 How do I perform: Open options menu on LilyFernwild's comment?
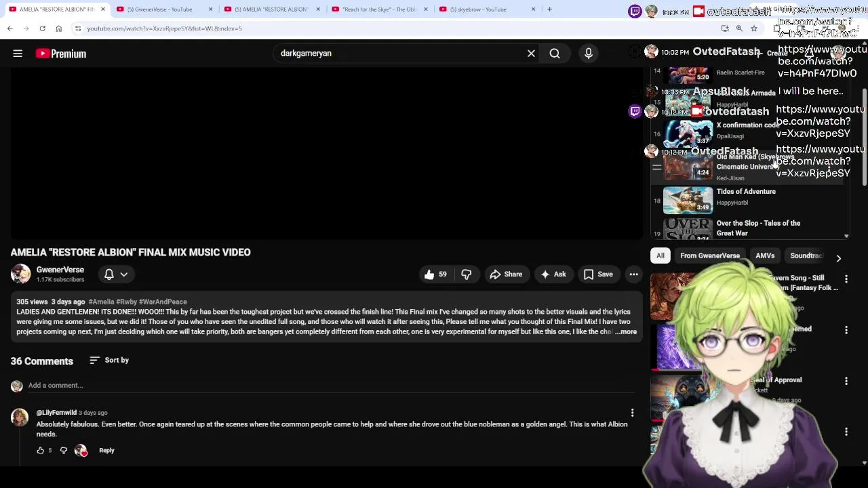pos(632,412)
